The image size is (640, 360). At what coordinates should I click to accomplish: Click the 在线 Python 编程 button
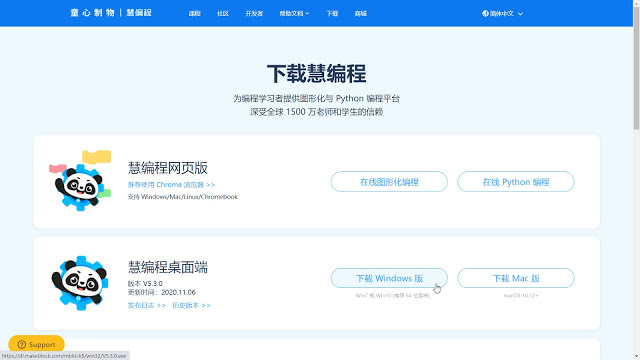tap(516, 182)
